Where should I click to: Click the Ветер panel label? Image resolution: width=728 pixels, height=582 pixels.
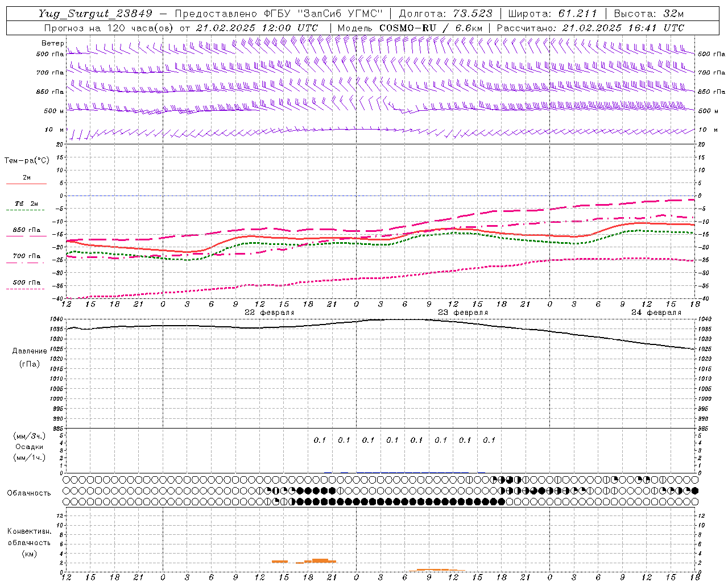[x=52, y=43]
